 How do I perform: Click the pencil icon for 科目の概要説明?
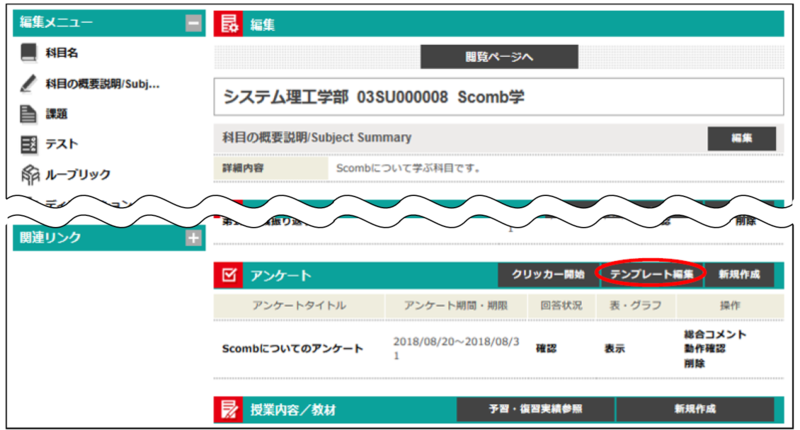click(x=28, y=83)
